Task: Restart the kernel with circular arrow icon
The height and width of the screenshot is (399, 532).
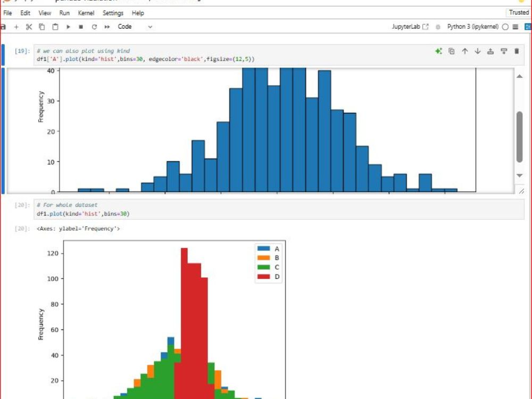Action: click(94, 27)
